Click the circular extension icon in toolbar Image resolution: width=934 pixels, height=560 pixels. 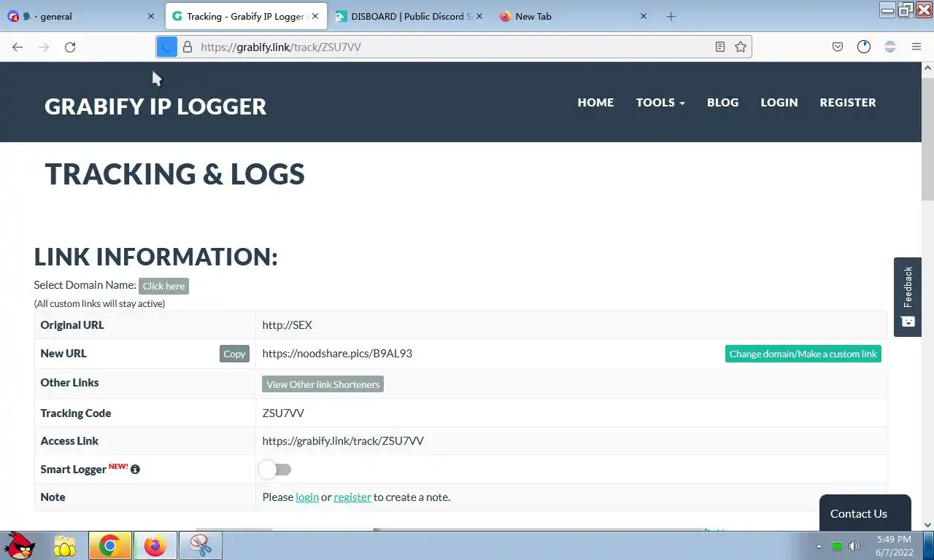pos(864,47)
